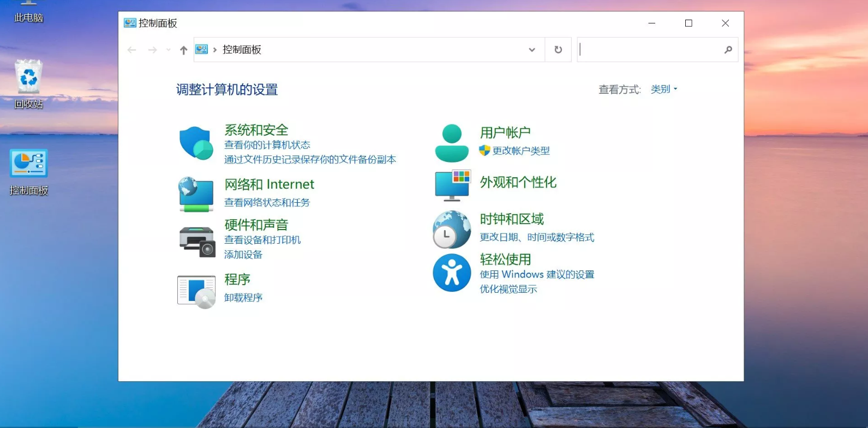868x428 pixels.
Task: Open the 类别 view mode dropdown
Action: [664, 89]
